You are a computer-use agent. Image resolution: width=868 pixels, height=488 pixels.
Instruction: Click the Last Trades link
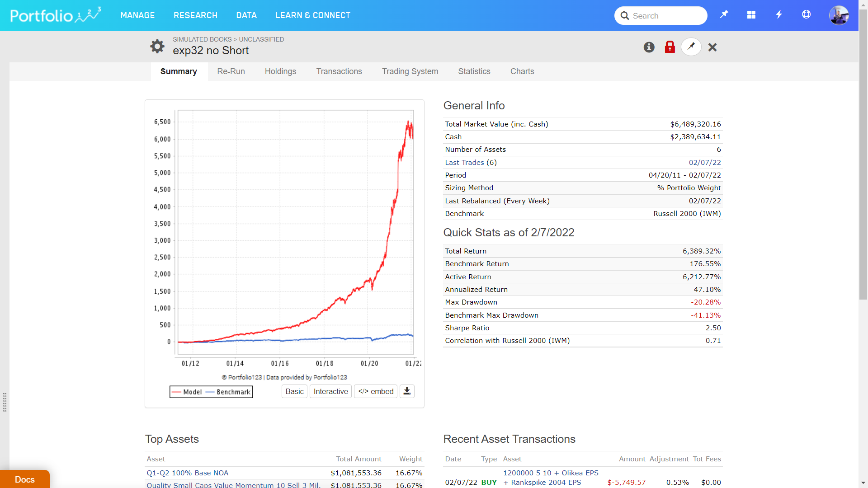pyautogui.click(x=464, y=162)
